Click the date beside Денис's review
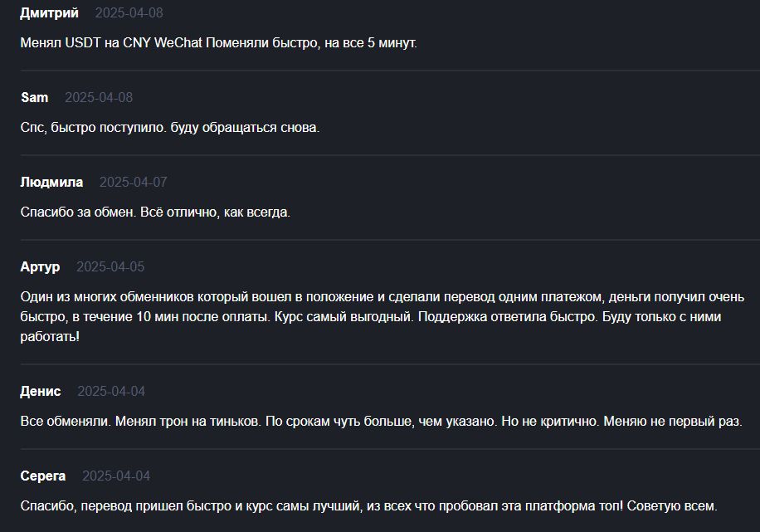This screenshot has height=532, width=760. coord(111,392)
